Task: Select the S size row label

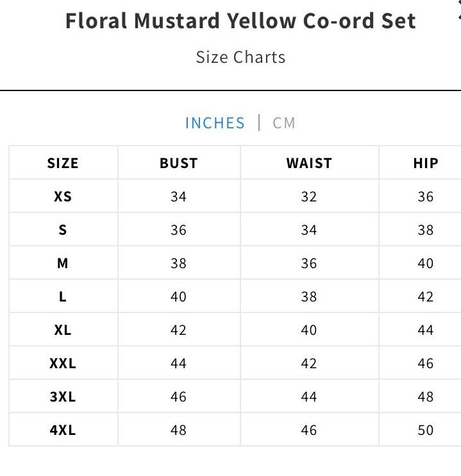Action: tap(63, 230)
